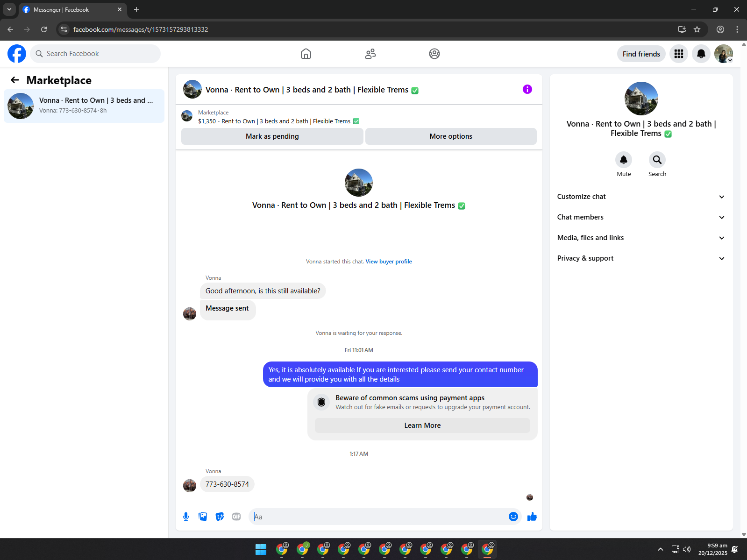Click the blue 'Yes, it is absolutely available' message
The width and height of the screenshot is (747, 560).
click(x=400, y=375)
